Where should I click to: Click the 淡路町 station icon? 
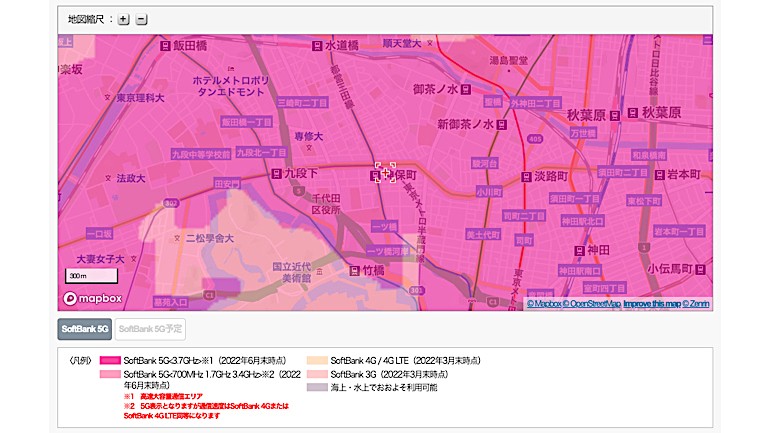coord(524,174)
